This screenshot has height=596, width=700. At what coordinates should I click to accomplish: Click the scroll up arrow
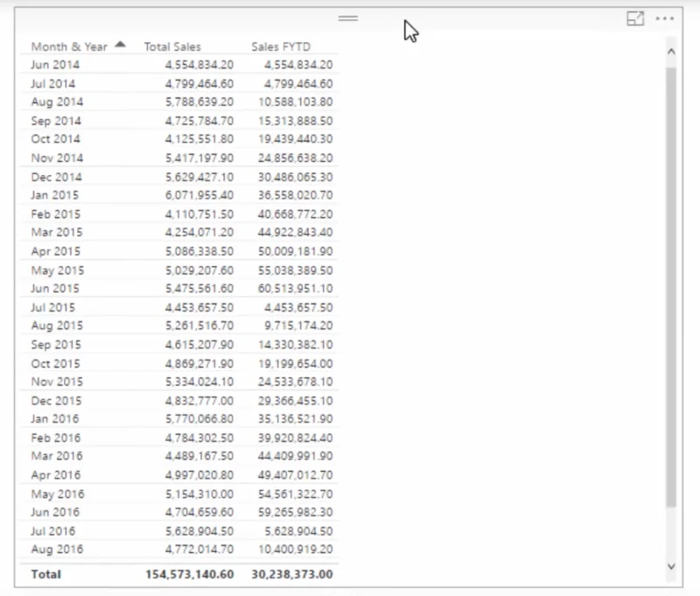pos(671,52)
